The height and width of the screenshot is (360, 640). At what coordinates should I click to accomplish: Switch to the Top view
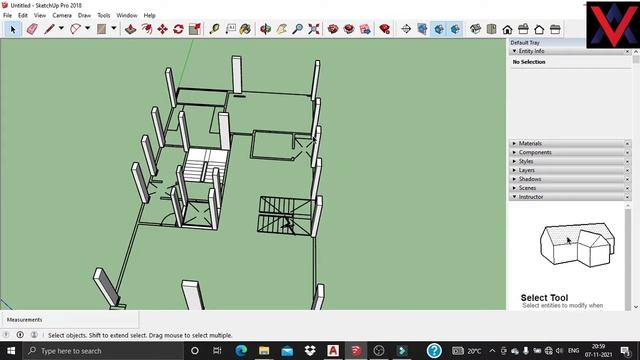pos(491,29)
